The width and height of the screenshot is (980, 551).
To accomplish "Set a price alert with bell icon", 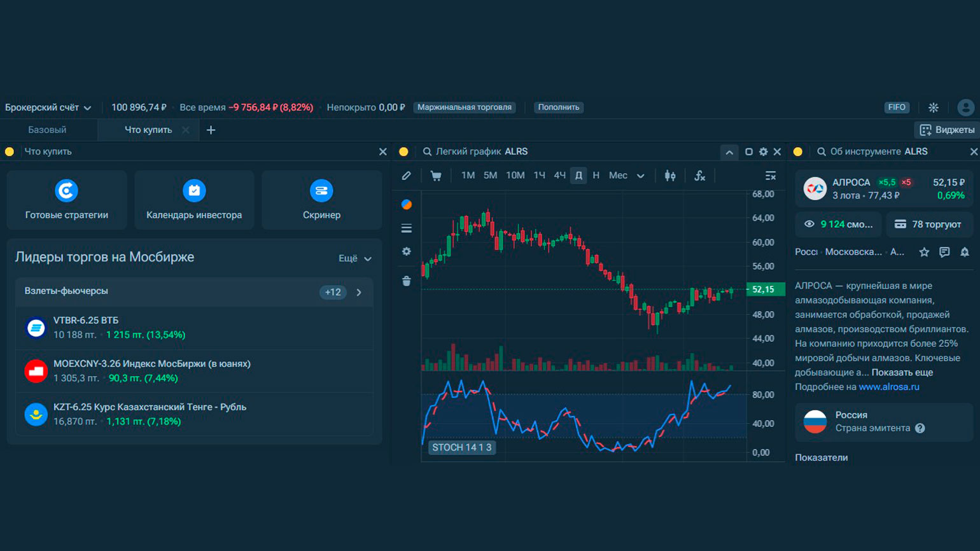I will tap(965, 252).
